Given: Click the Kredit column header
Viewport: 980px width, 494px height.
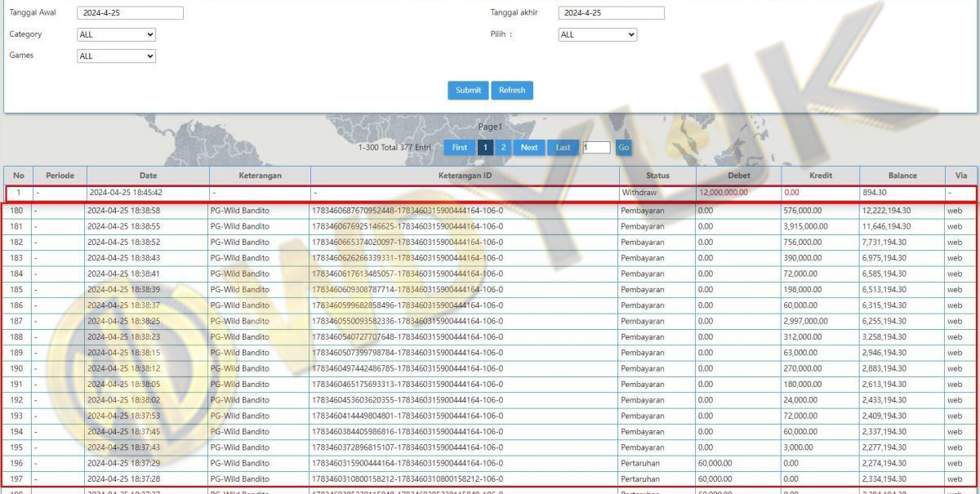Looking at the screenshot, I should 820,176.
